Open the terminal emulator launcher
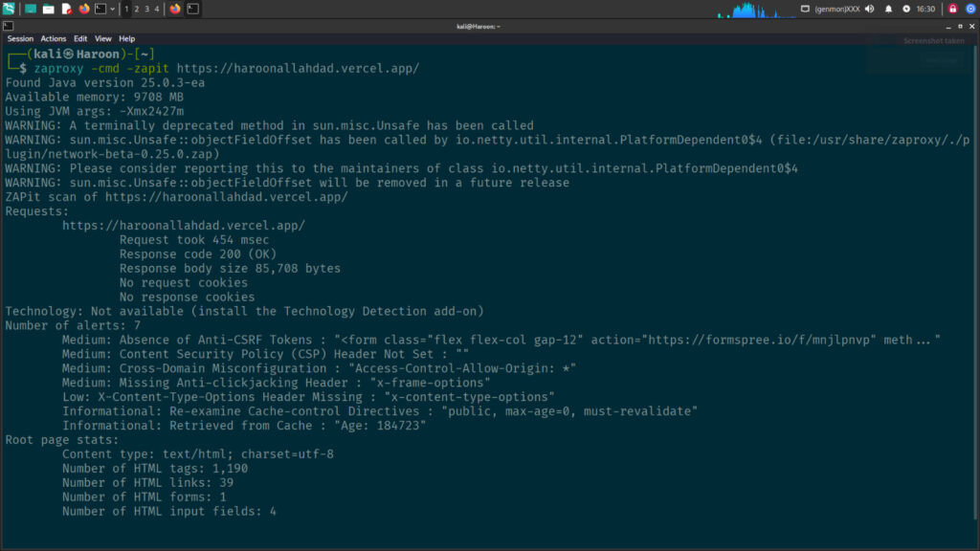 [100, 9]
